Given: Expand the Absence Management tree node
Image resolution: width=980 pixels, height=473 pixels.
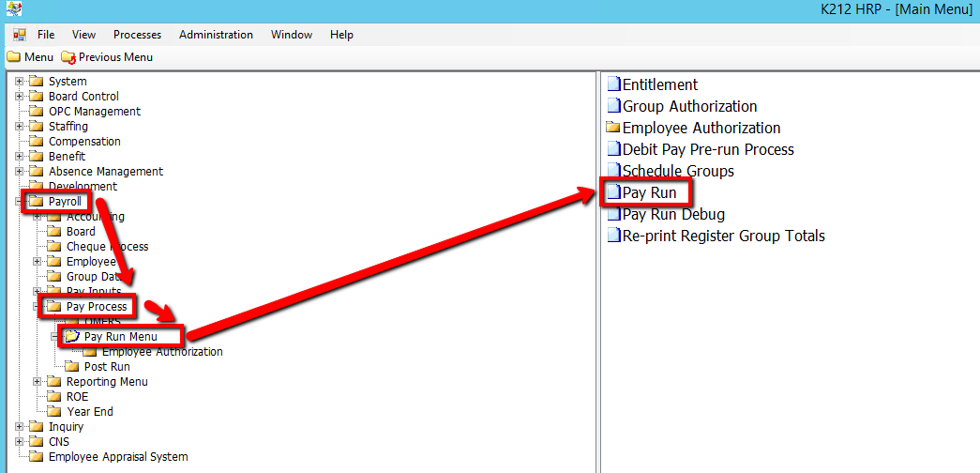Looking at the screenshot, I should tap(20, 172).
